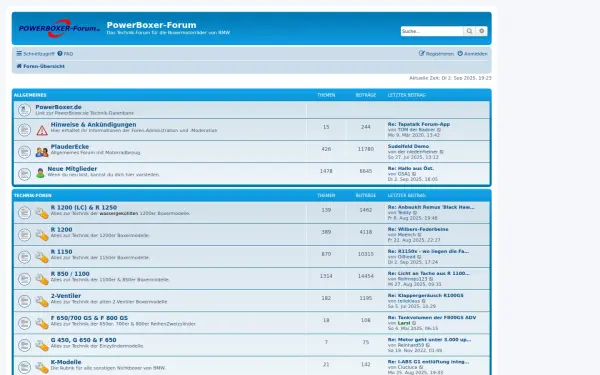Click Registrieren to register
The height and width of the screenshot is (375, 600).
tap(436, 54)
